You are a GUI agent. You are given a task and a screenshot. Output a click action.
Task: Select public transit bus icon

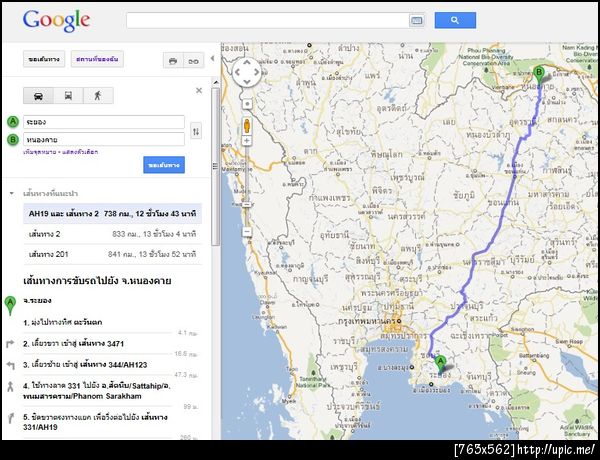[68, 96]
